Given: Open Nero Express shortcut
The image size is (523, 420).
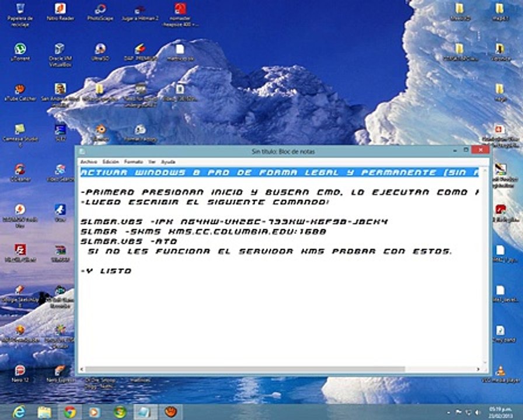Looking at the screenshot, I should click(60, 373).
